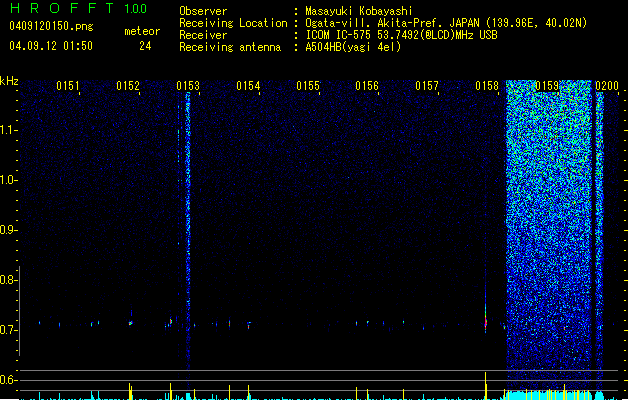Click the date stamp 04.09.12 01:50
The height and width of the screenshot is (400, 629).
pyautogui.click(x=51, y=46)
